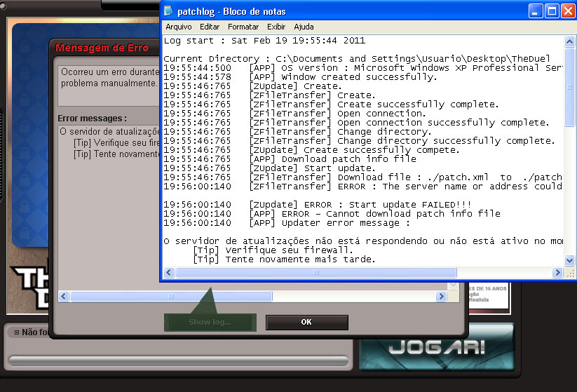Click the 'OS version' log line
The image size is (577, 392).
click(x=363, y=68)
